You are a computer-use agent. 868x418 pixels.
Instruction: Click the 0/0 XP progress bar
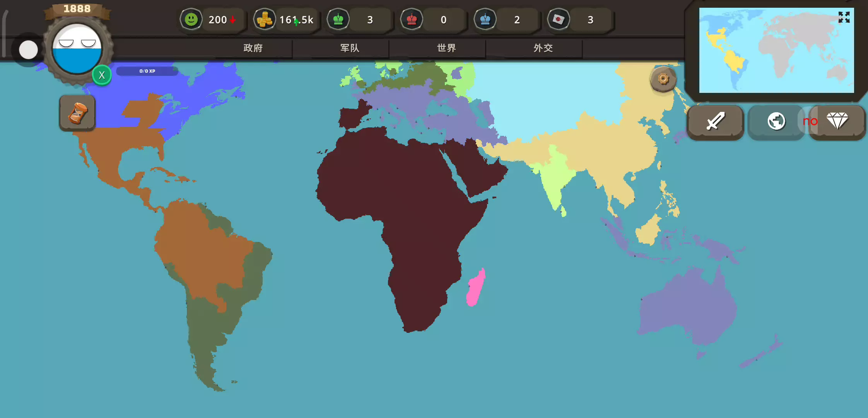147,71
